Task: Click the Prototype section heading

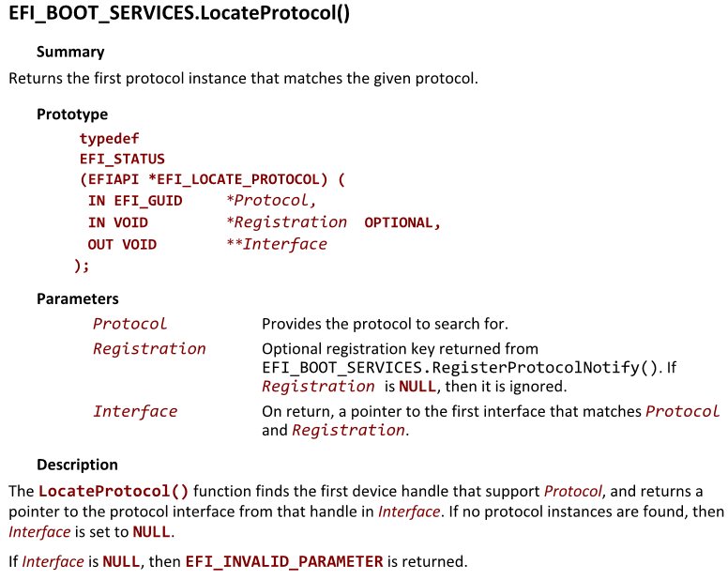Action: (72, 114)
